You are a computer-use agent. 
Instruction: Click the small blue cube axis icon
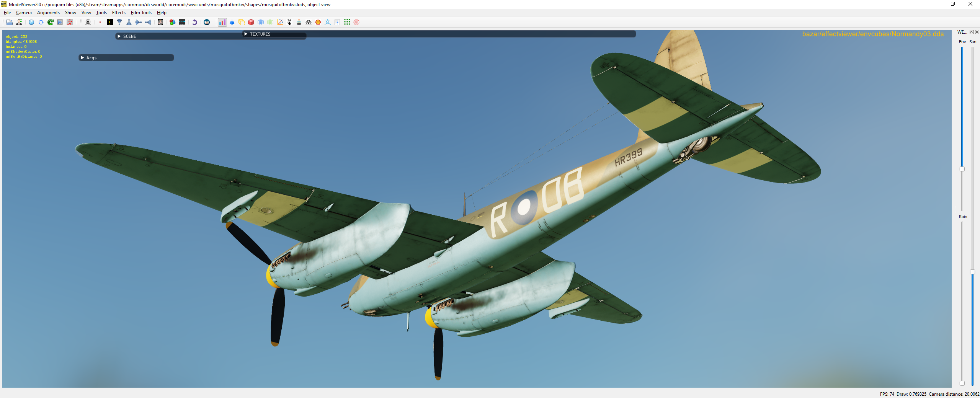click(232, 22)
